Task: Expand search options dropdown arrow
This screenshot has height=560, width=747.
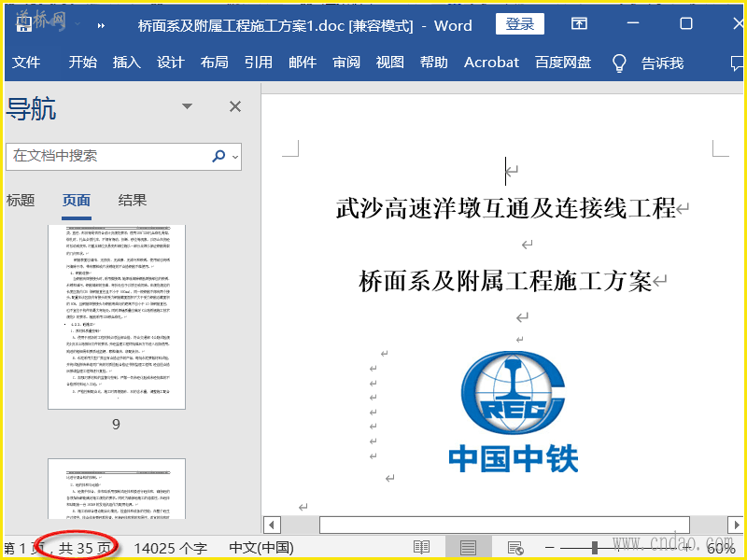Action: pyautogui.click(x=235, y=157)
